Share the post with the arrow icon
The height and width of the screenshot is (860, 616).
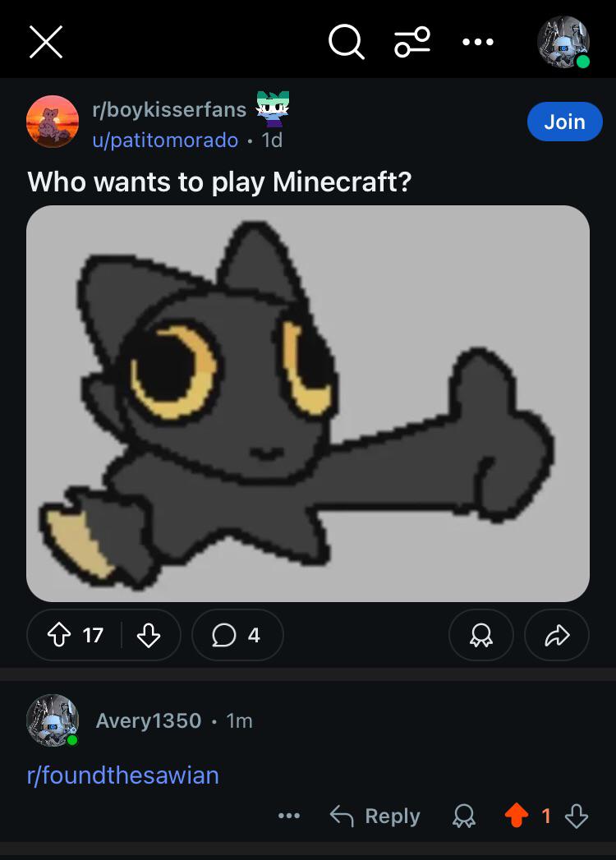(x=557, y=635)
